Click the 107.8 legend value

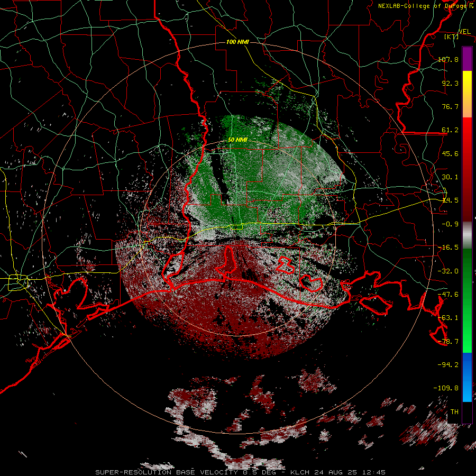tap(448, 59)
